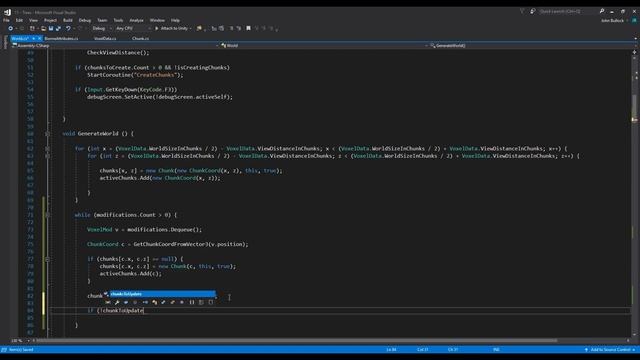Switch to the Chunk.cs tab

(x=140, y=38)
